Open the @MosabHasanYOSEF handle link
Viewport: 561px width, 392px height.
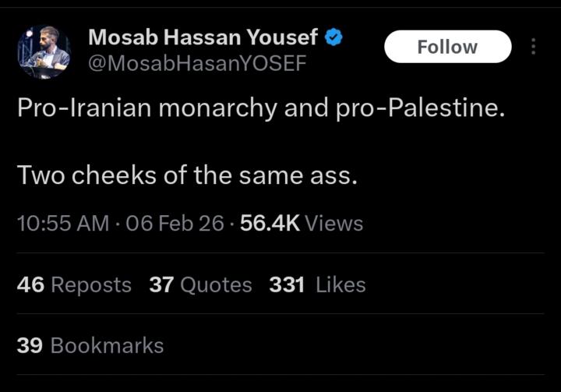[x=197, y=63]
